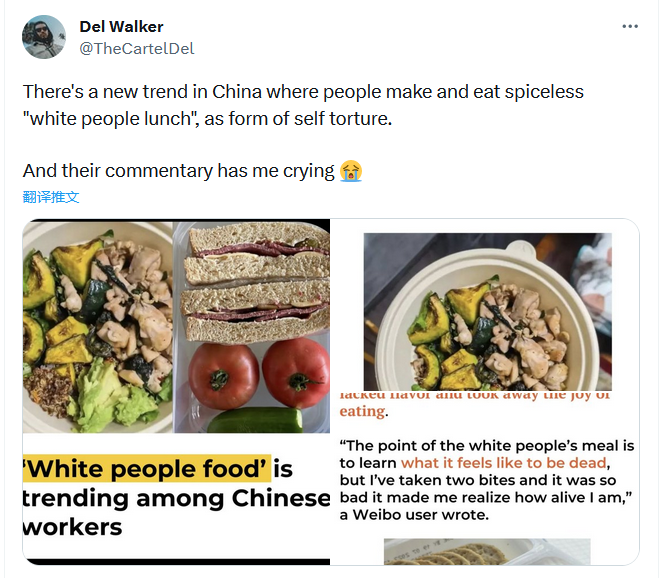Click the tweet's 'white people lunch' sentence
Screen dimensions: 668x578
207,119
